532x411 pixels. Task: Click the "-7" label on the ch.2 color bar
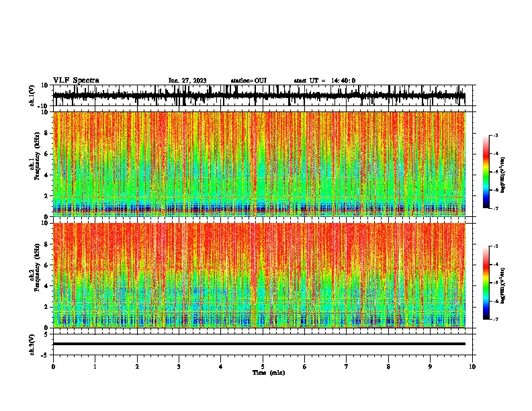pyautogui.click(x=496, y=319)
